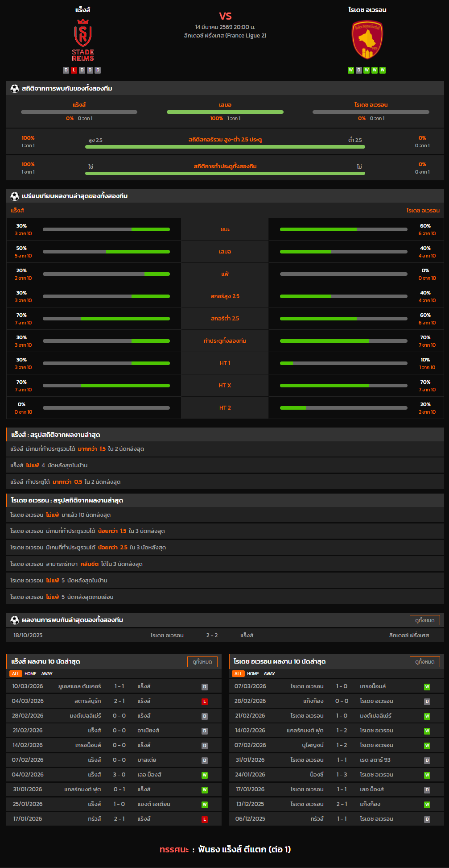Viewport: 449px width, 868px height.
Task: Click the 18/10/2025 Rodez vs Reims 2-2 row
Action: (225, 635)
